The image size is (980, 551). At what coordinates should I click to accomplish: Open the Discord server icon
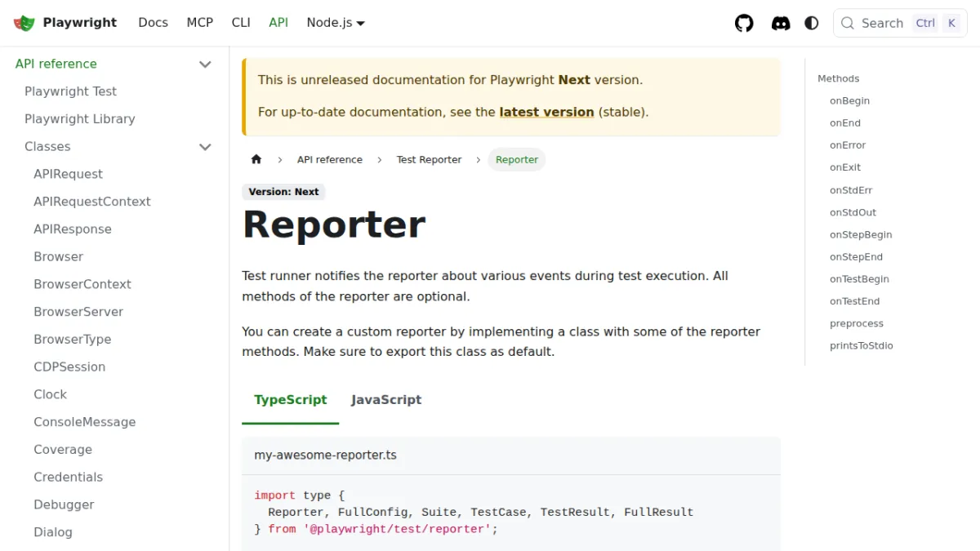pos(781,23)
